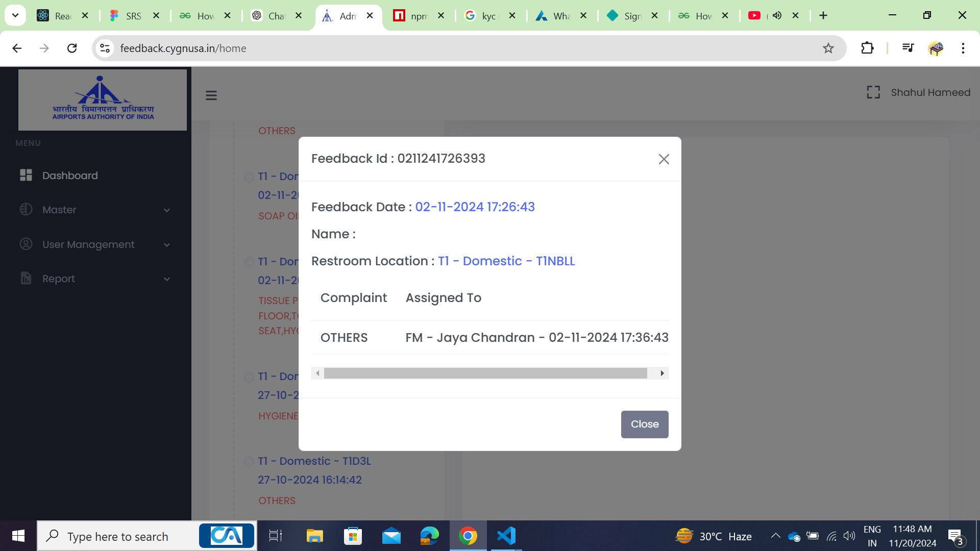Click the Dashboard grid icon
Screen dimensions: 980x551
26,176
